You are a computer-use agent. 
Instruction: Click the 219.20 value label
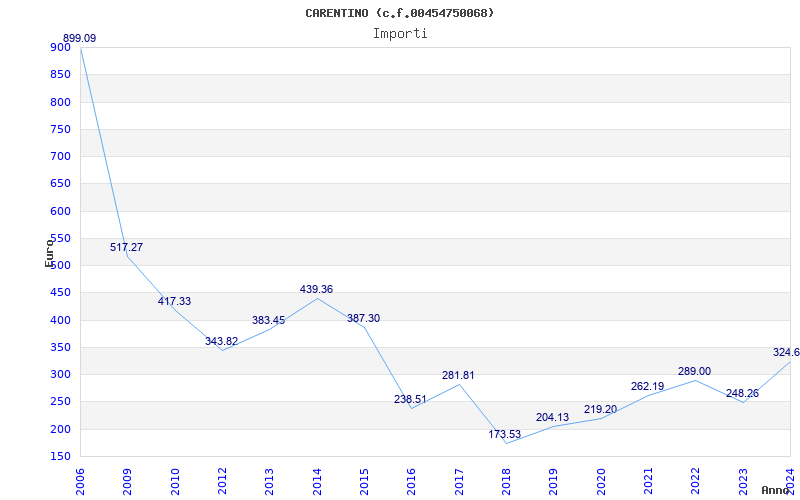coord(601,410)
